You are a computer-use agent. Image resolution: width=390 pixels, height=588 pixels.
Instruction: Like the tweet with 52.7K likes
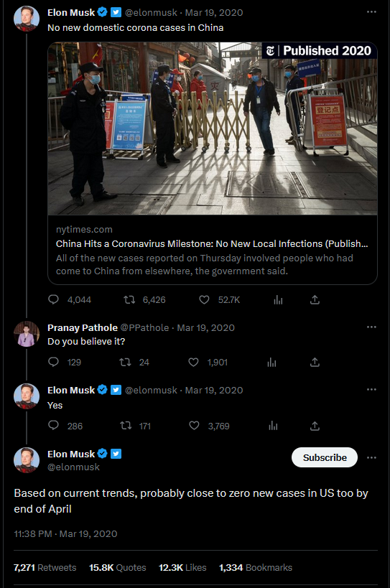coord(204,299)
